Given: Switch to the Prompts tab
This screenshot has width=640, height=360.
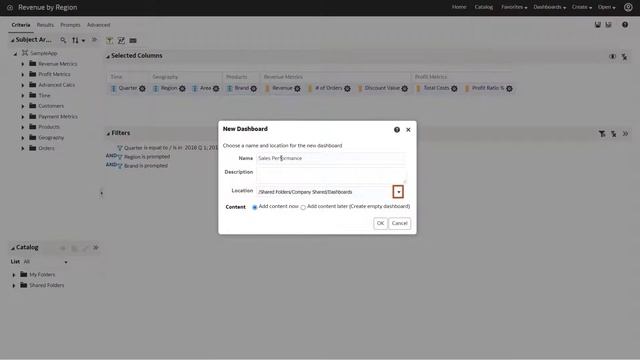Looking at the screenshot, I should point(70,25).
